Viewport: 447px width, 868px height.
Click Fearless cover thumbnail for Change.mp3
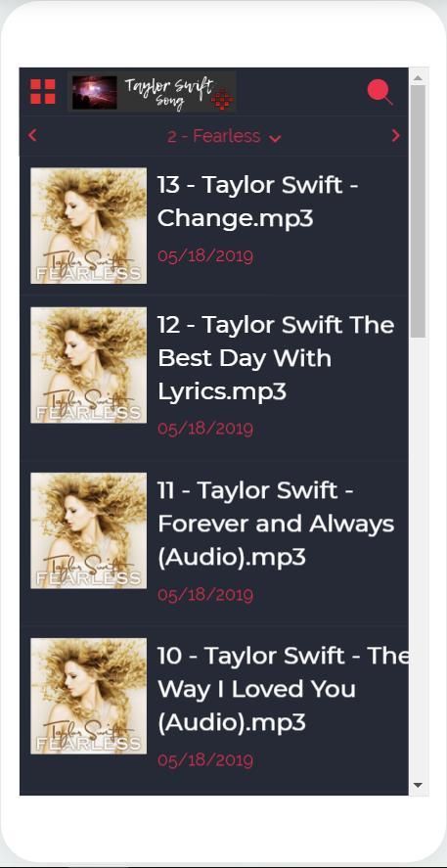point(88,225)
